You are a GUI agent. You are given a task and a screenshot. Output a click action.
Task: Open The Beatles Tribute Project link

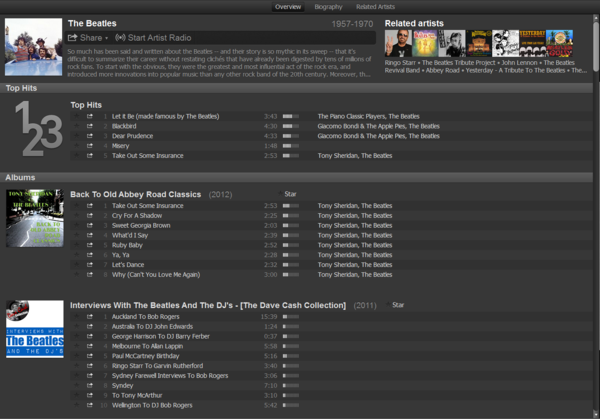click(x=458, y=63)
